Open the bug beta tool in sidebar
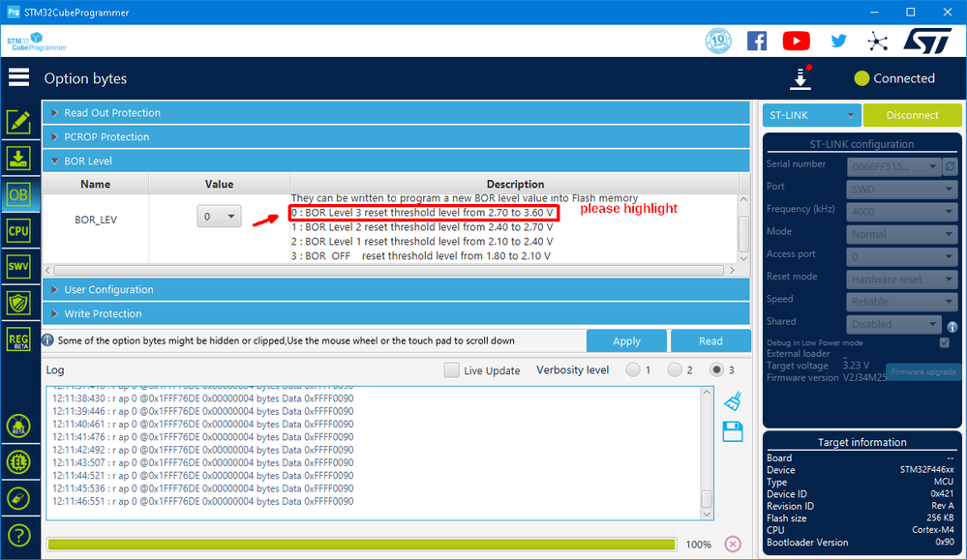967x560 pixels. coord(18,426)
